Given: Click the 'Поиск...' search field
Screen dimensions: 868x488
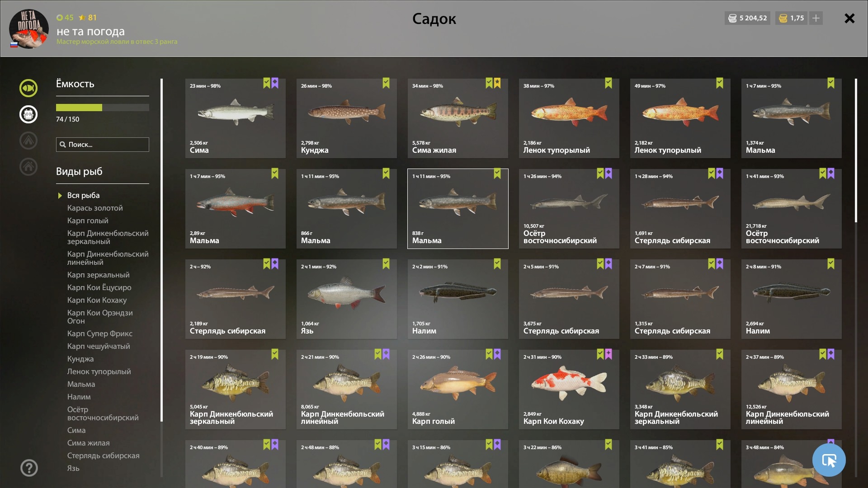Looking at the screenshot, I should pos(103,145).
